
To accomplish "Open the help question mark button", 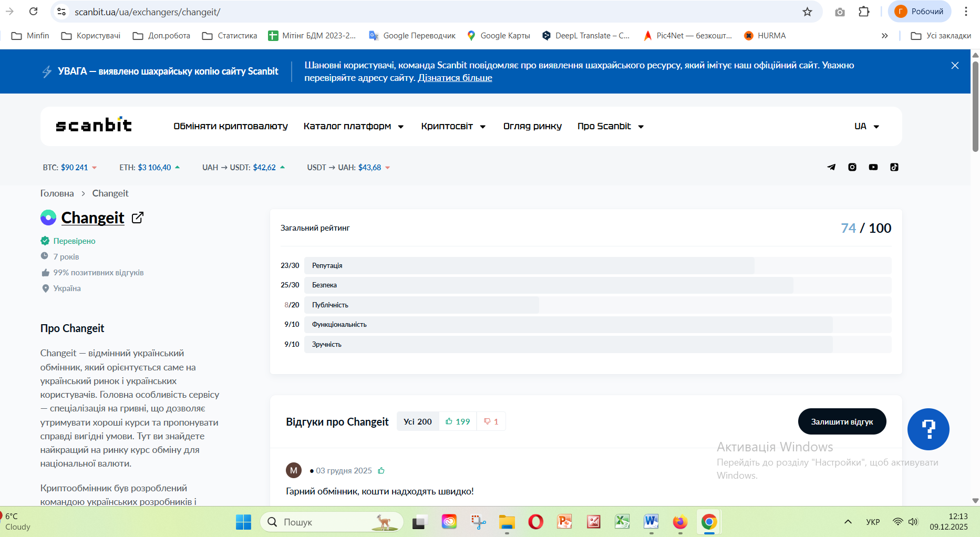I will (929, 429).
